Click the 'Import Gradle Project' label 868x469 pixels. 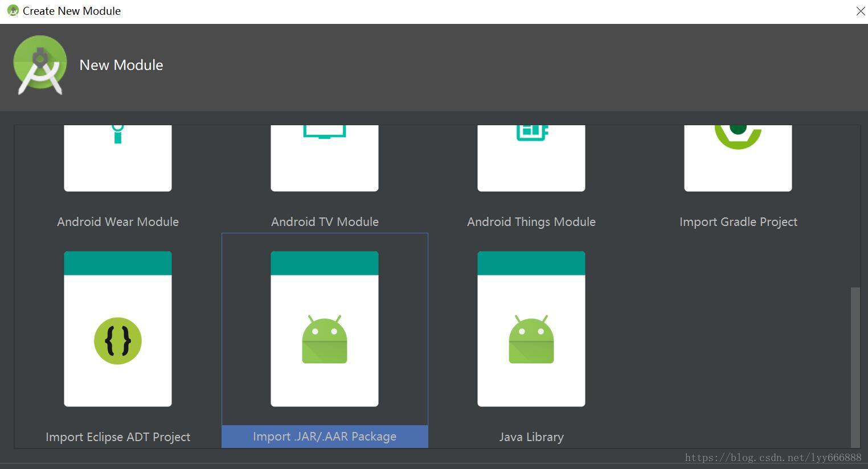pyautogui.click(x=738, y=222)
